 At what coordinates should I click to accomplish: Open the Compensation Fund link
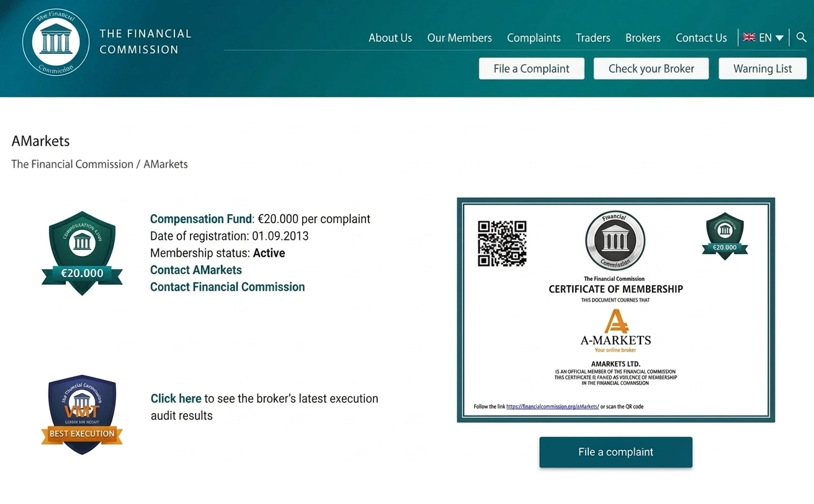point(201,219)
